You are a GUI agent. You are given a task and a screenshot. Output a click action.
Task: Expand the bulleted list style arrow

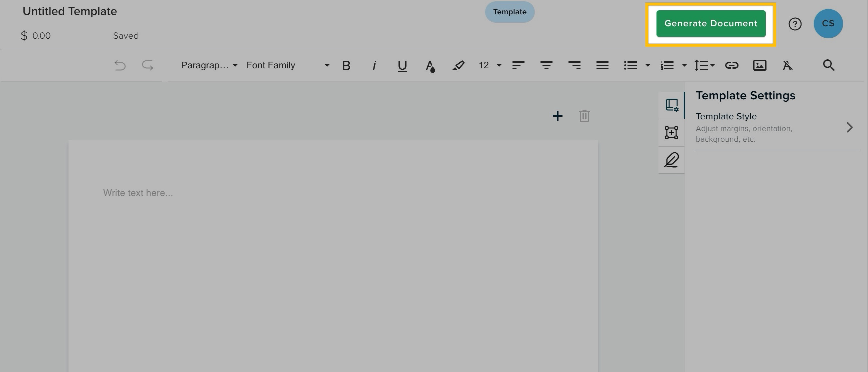pyautogui.click(x=647, y=65)
